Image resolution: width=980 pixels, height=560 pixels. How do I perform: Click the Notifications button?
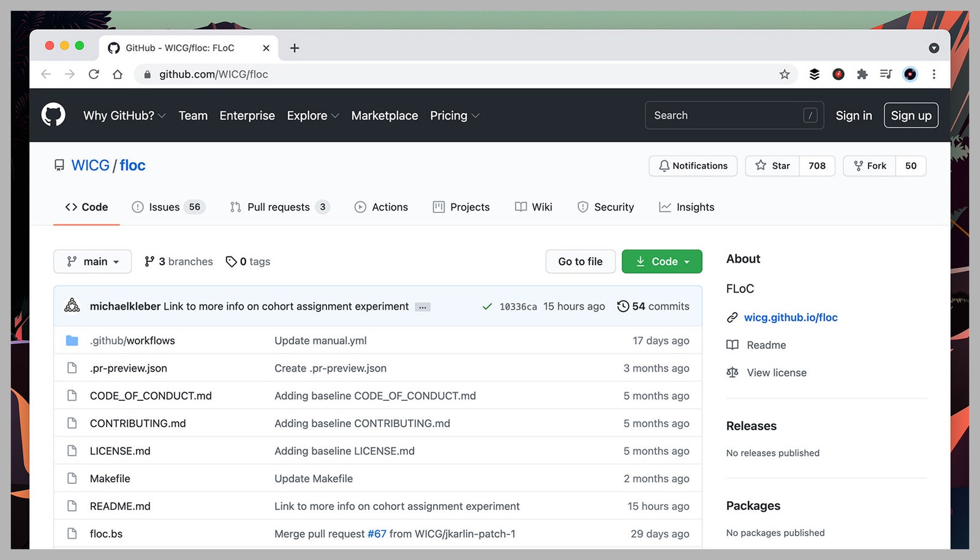coord(693,165)
